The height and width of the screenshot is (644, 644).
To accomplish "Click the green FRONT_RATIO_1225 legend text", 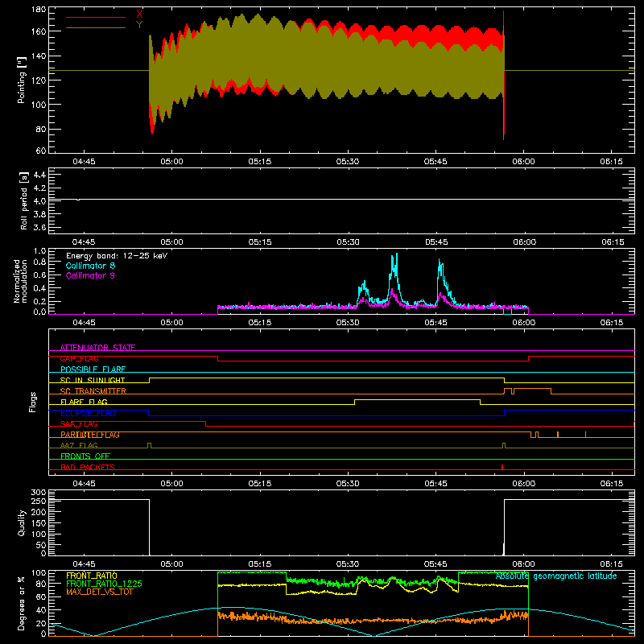I will point(104,584).
